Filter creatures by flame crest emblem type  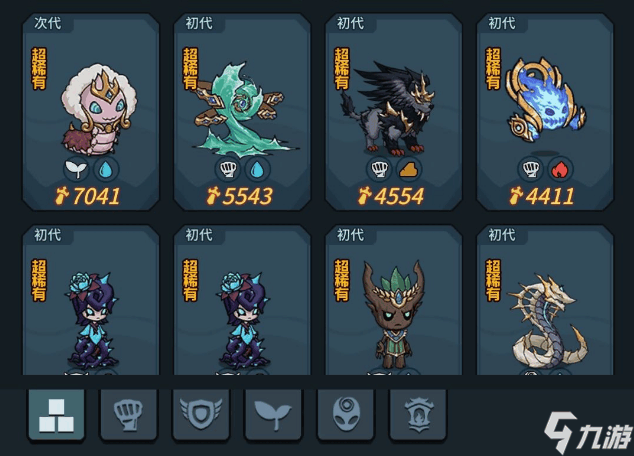click(418, 415)
